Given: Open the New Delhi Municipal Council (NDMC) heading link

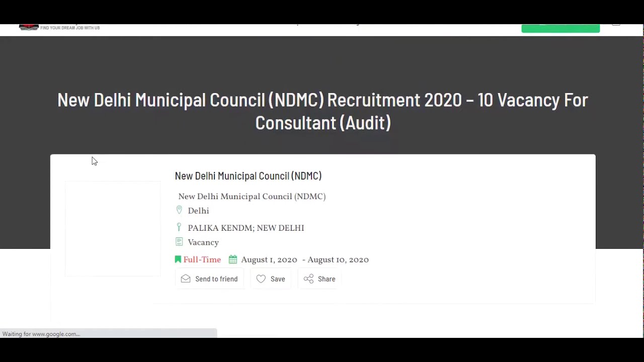Looking at the screenshot, I should click(x=248, y=176).
